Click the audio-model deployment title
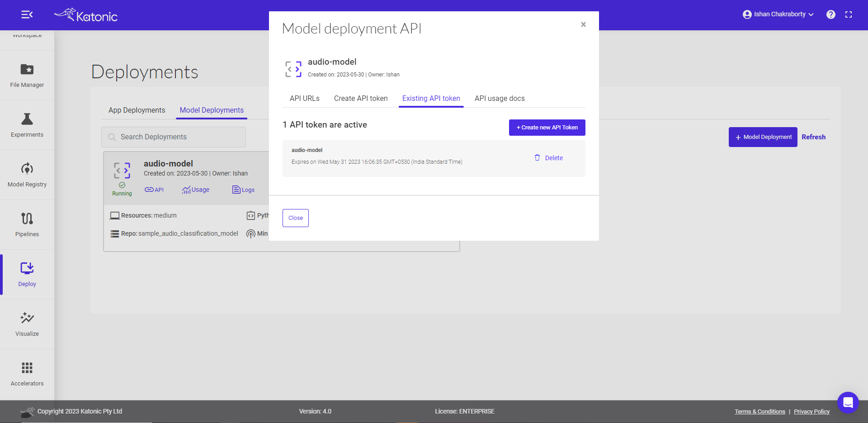The height and width of the screenshot is (423, 868). pyautogui.click(x=168, y=163)
